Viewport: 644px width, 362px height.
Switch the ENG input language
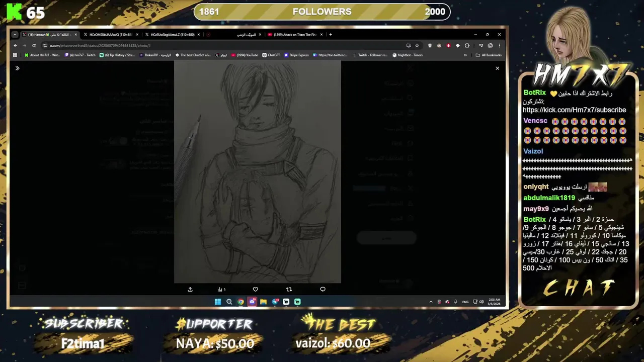pos(465,302)
